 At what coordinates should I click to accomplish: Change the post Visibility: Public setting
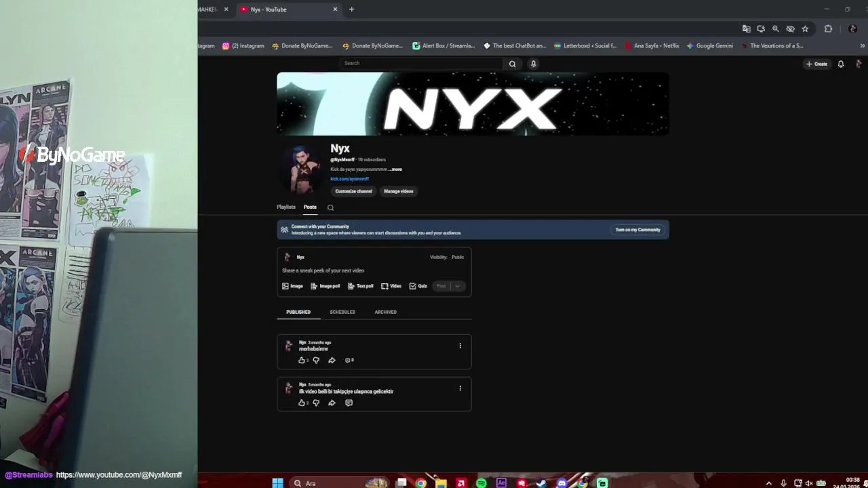(447, 257)
